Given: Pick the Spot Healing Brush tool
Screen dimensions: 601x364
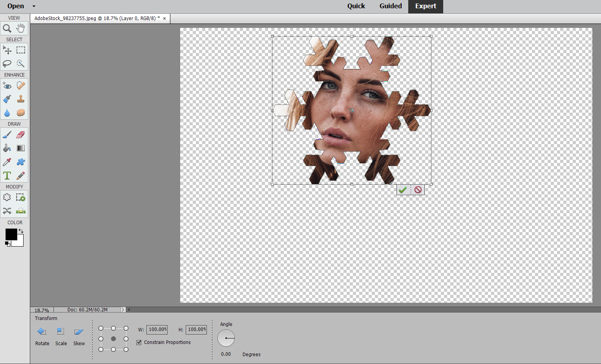Looking at the screenshot, I should click(20, 85).
